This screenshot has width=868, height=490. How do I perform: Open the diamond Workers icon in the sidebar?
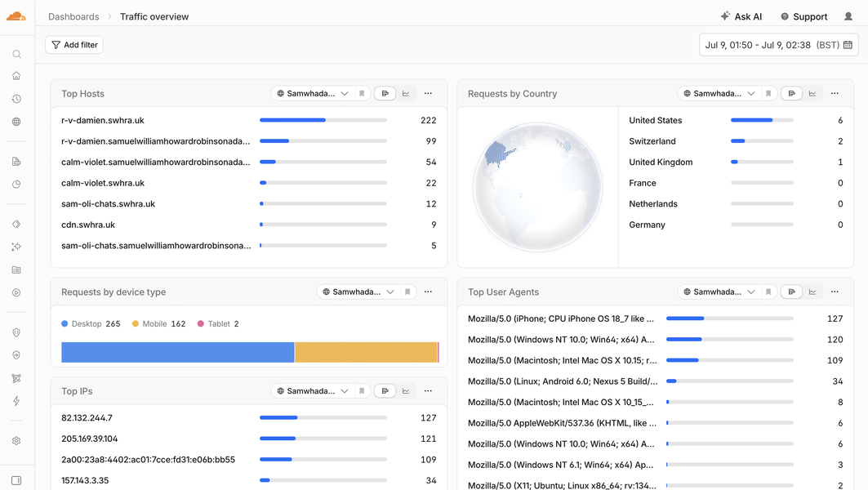(16, 225)
